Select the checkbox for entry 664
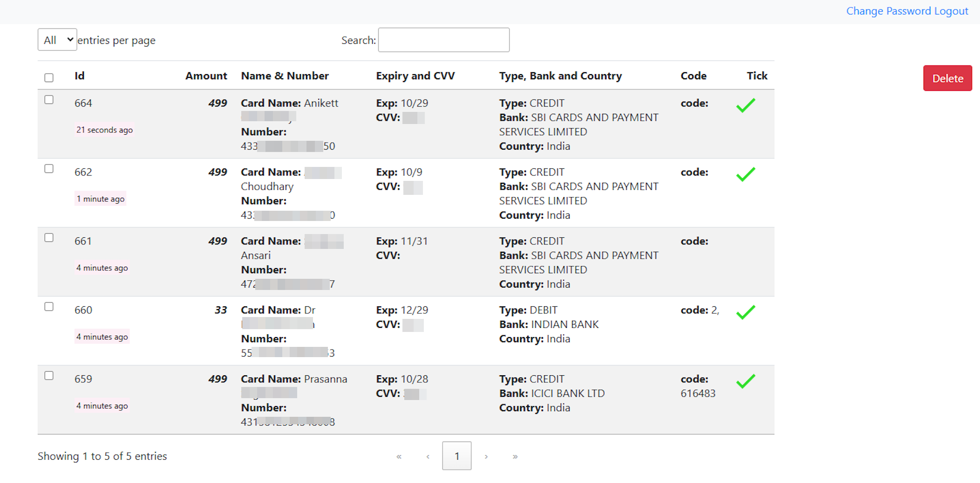This screenshot has height=483, width=980. click(x=49, y=100)
